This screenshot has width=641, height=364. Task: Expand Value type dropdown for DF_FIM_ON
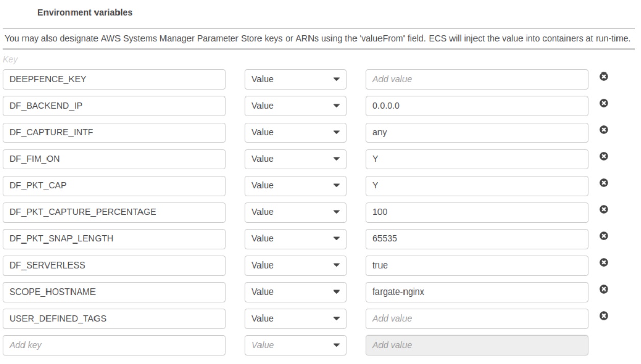pos(295,159)
